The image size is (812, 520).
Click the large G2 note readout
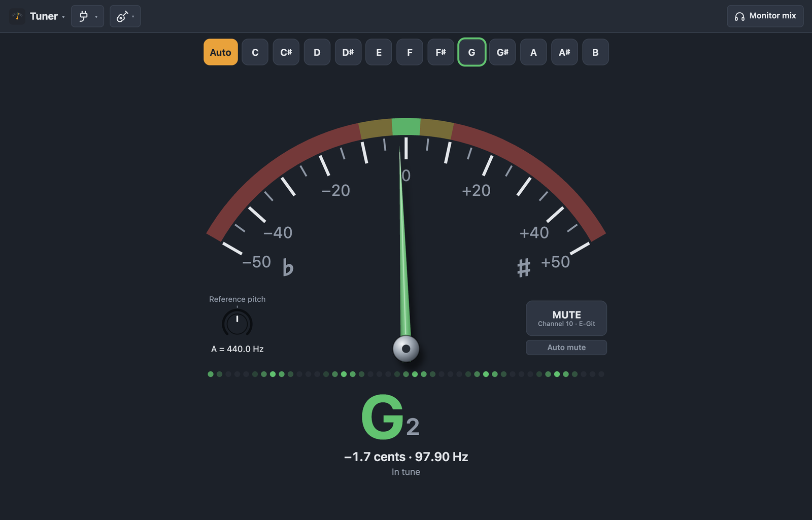tap(391, 418)
